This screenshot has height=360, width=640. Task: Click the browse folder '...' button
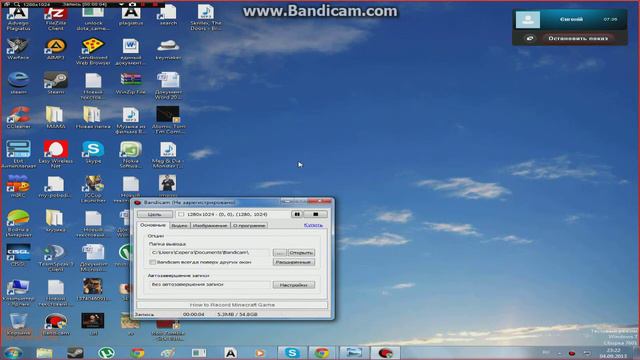(280, 253)
